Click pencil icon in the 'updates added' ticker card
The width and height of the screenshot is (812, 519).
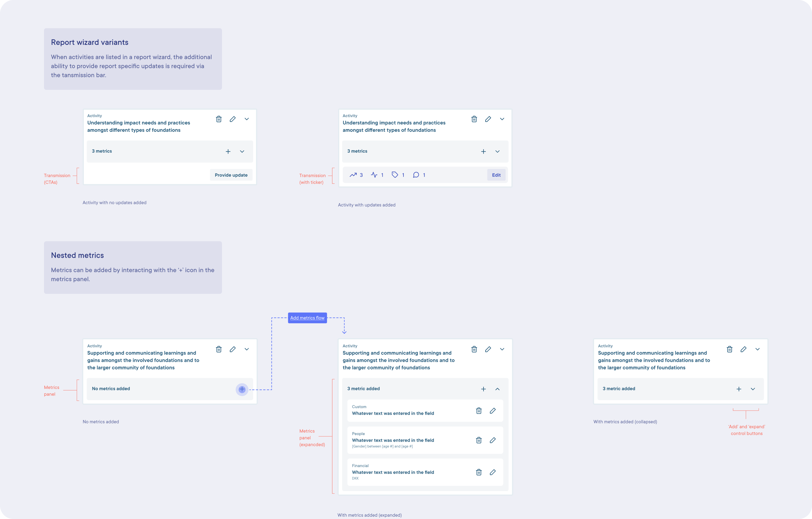pyautogui.click(x=488, y=119)
